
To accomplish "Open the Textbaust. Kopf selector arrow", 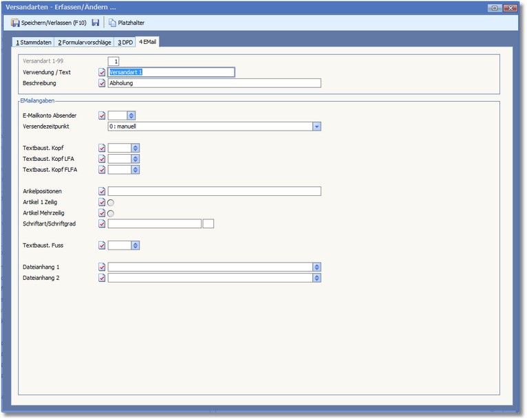I will click(136, 148).
